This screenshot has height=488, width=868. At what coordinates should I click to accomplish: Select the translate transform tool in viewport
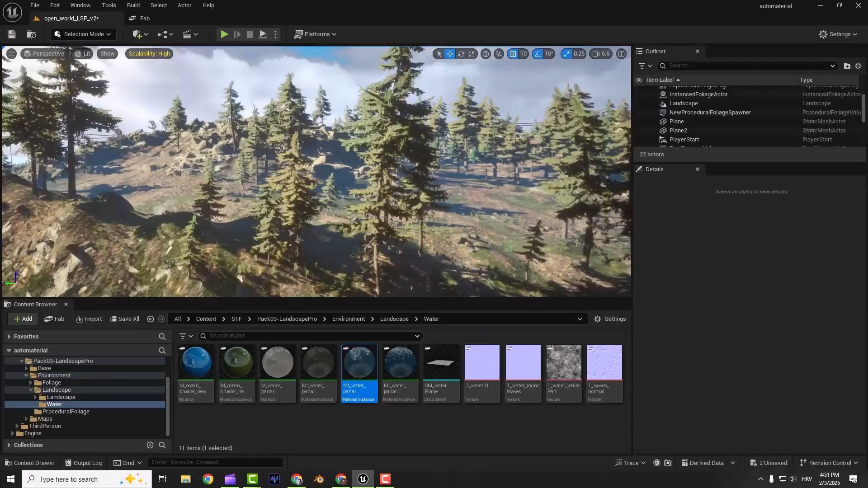click(450, 54)
